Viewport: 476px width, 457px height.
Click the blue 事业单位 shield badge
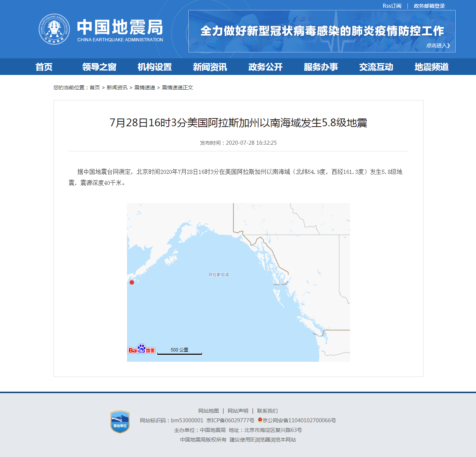tap(120, 422)
